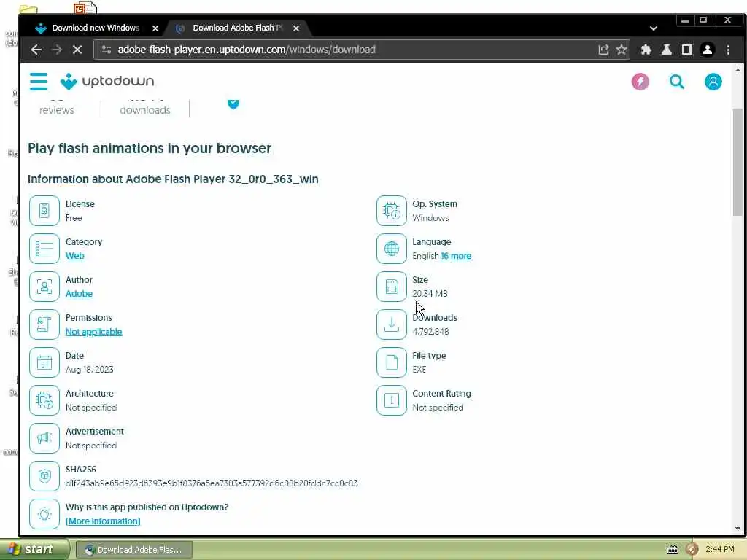The image size is (747, 560).
Task: Click the License info icon
Action: point(44,211)
